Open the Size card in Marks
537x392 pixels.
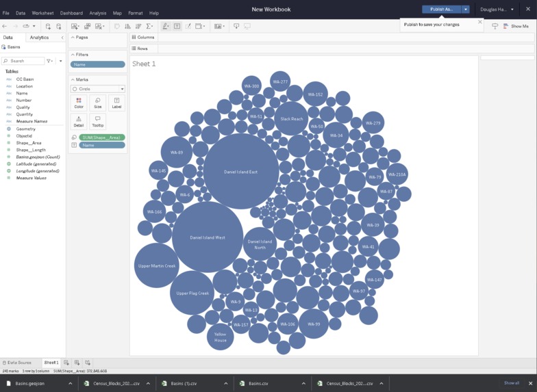point(97,103)
